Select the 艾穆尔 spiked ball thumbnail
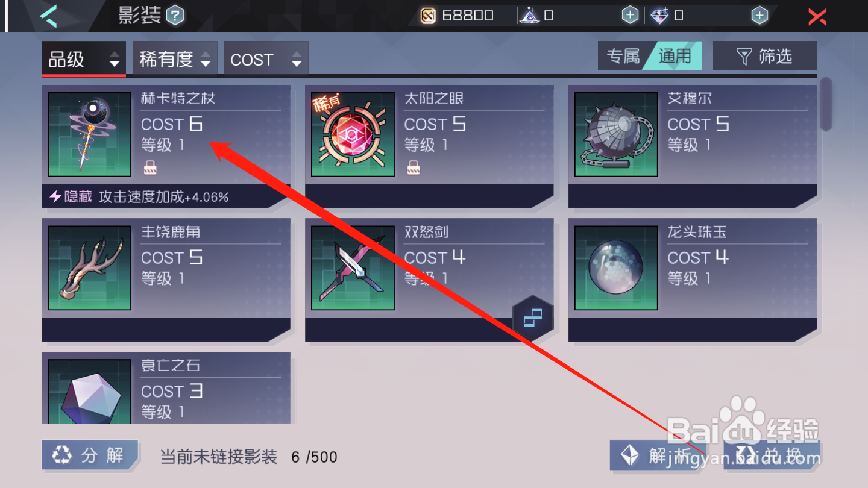The height and width of the screenshot is (488, 868). pos(616,134)
